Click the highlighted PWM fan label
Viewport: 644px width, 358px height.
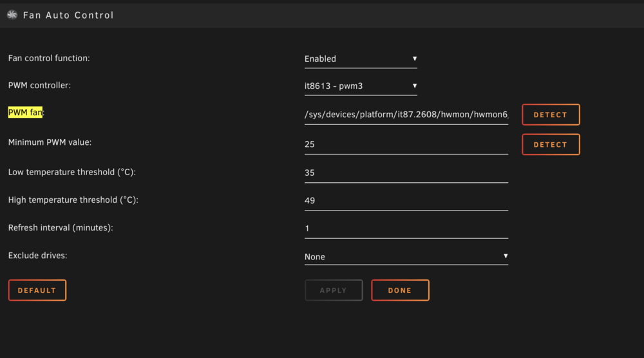point(25,112)
